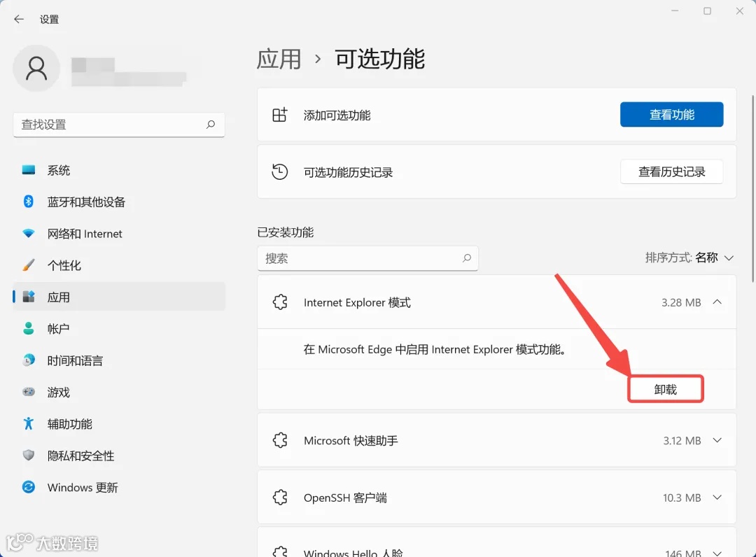Expand the Microsoft 快速助手 entry
This screenshot has height=557, width=756.
[717, 440]
